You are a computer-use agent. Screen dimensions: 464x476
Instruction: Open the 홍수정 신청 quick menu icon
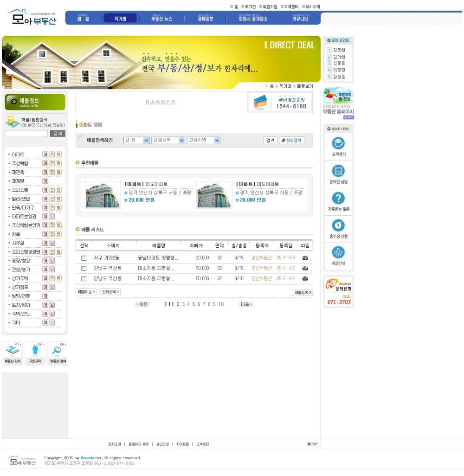coord(338,225)
